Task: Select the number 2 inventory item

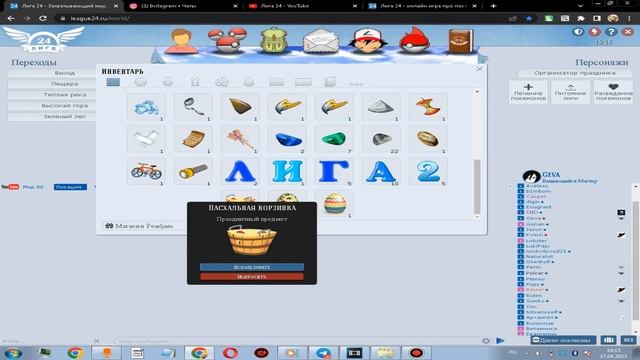Action: tap(428, 171)
